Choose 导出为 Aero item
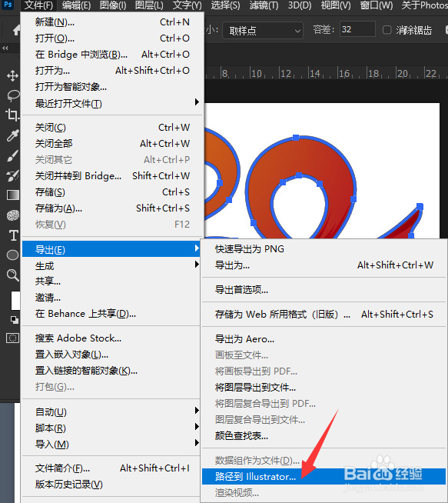 (x=324, y=338)
